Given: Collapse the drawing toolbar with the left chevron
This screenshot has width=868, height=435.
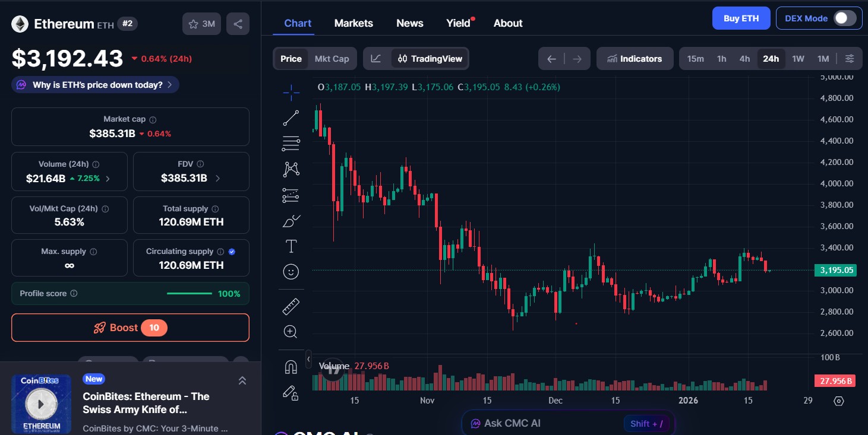Looking at the screenshot, I should click(308, 359).
